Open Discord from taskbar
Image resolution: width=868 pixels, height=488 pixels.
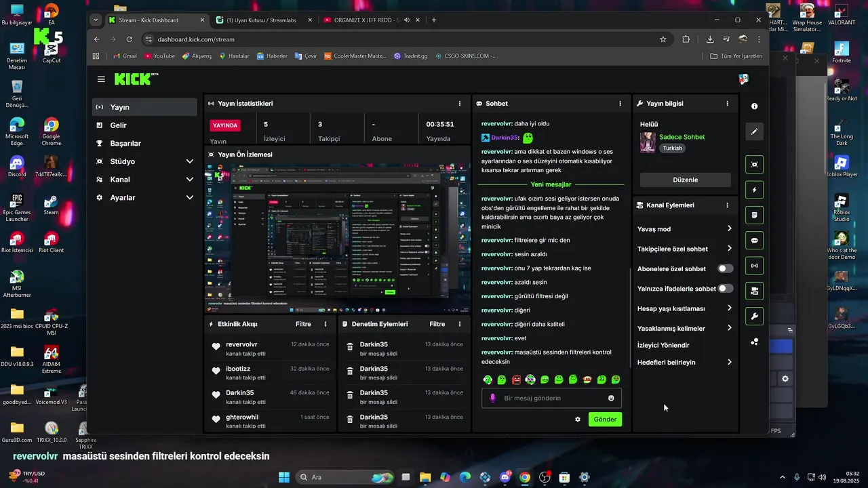[505, 477]
